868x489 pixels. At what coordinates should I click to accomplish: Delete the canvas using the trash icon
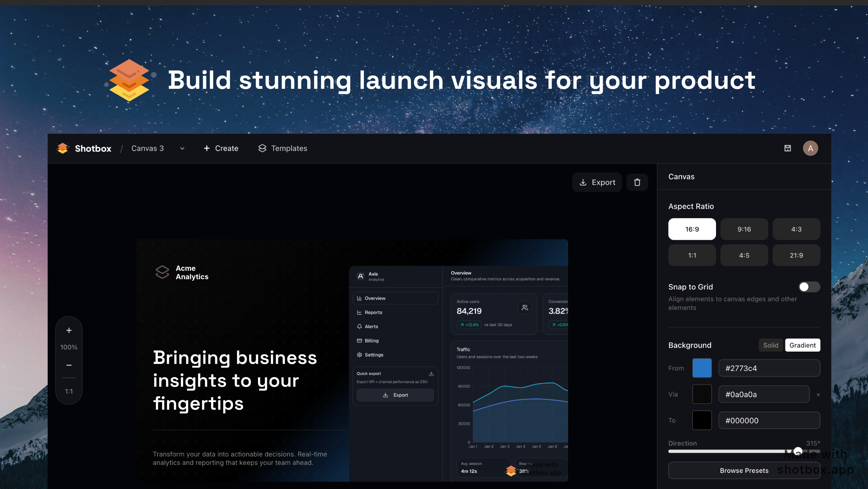click(x=637, y=182)
